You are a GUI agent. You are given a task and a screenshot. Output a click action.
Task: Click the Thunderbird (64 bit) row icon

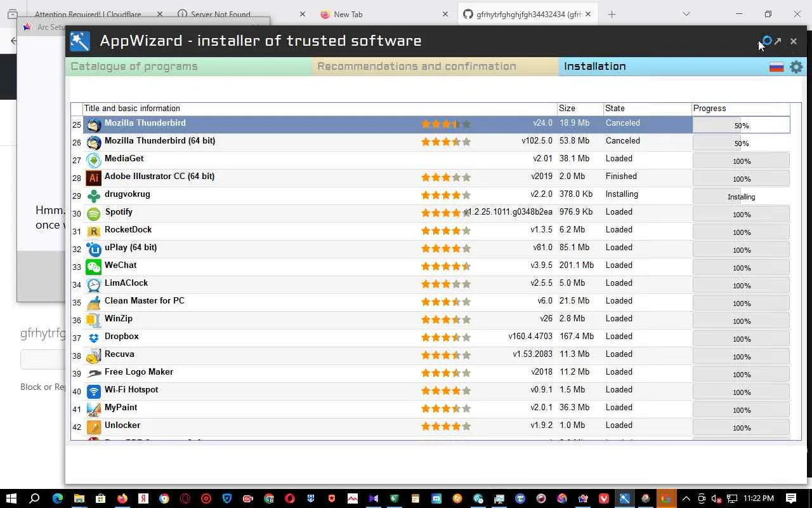tap(94, 142)
